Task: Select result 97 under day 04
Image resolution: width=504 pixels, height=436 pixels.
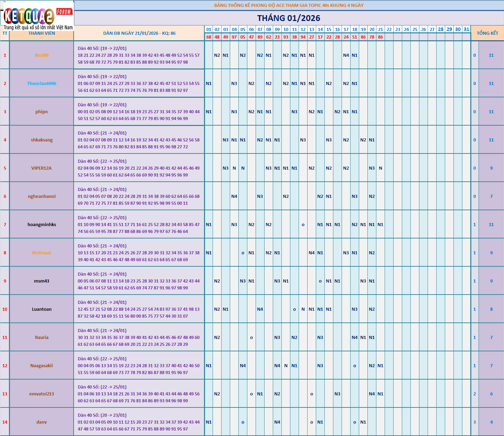Action: click(x=234, y=37)
